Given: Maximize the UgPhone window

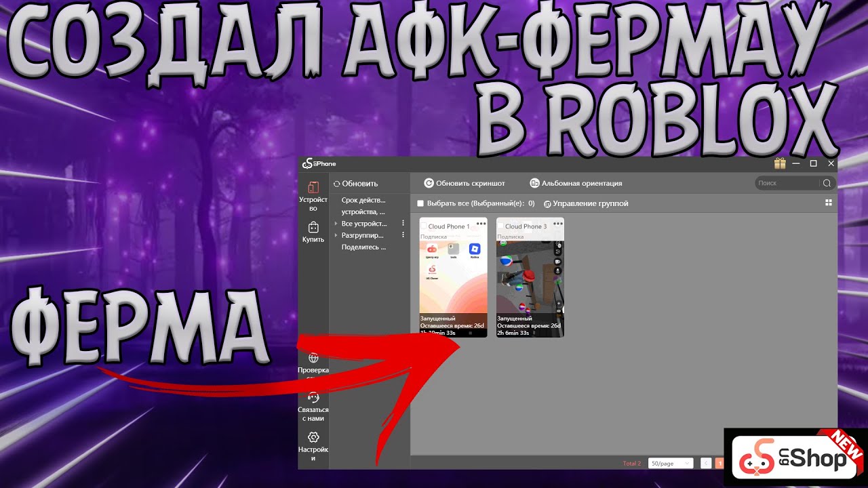Looking at the screenshot, I should [x=814, y=163].
